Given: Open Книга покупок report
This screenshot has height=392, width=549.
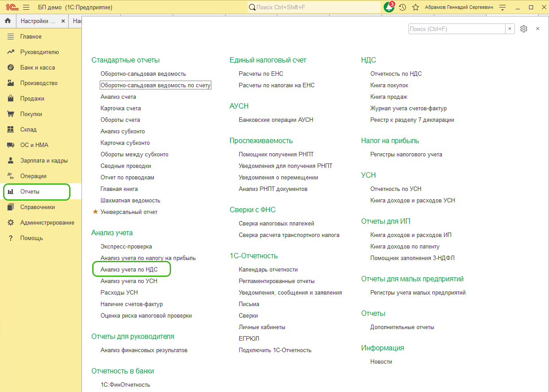Looking at the screenshot, I should (389, 85).
